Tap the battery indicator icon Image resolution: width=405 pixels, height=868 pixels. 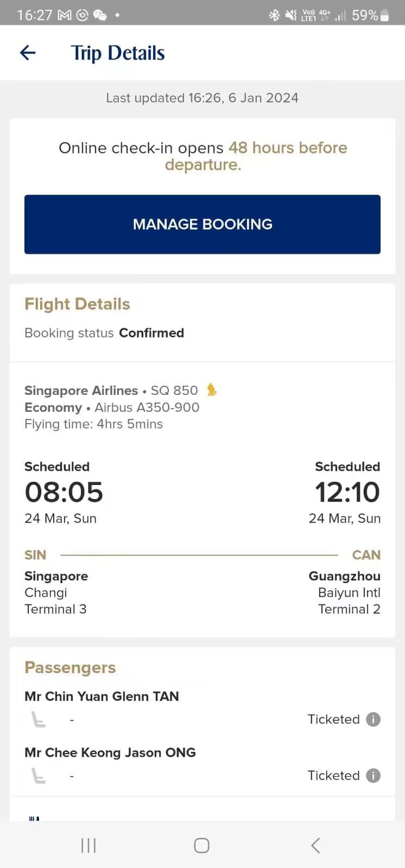coord(385,15)
